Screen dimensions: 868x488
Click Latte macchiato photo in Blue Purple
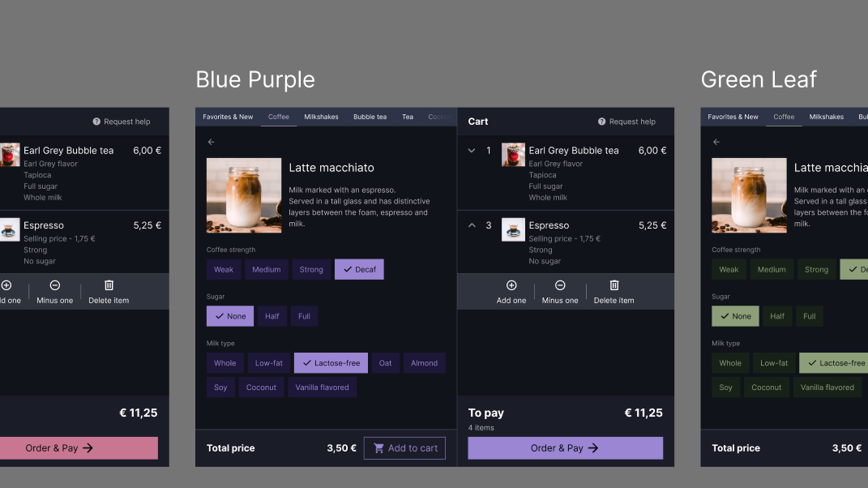(x=244, y=195)
